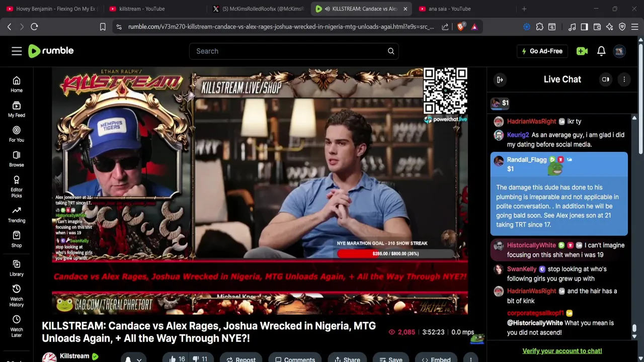Open the browser extensions puzzle icon

[x=539, y=27]
